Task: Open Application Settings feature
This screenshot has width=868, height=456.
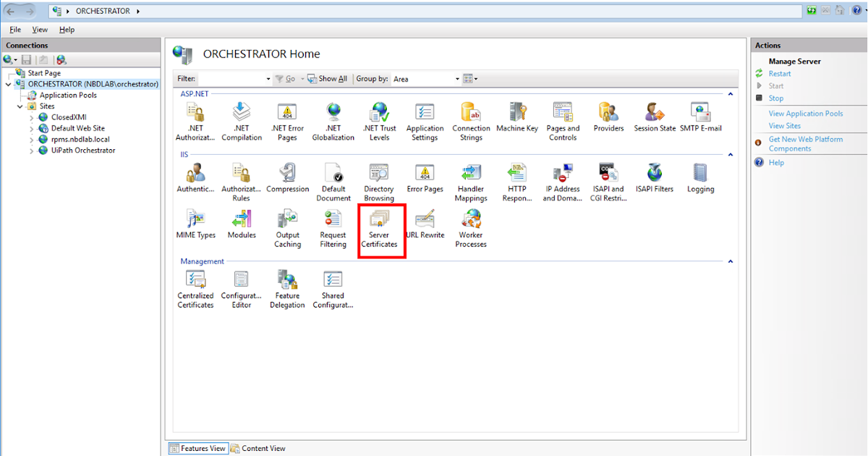Action: 425,122
